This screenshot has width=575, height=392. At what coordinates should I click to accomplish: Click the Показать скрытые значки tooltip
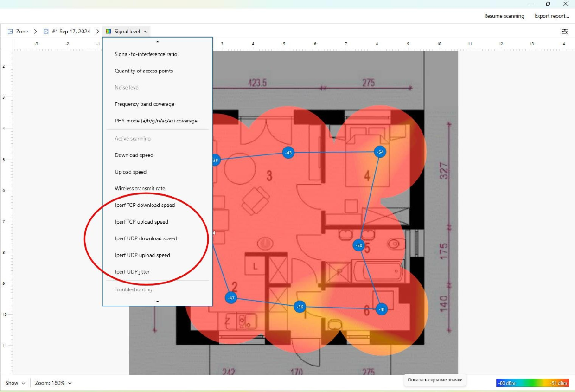tap(435, 380)
